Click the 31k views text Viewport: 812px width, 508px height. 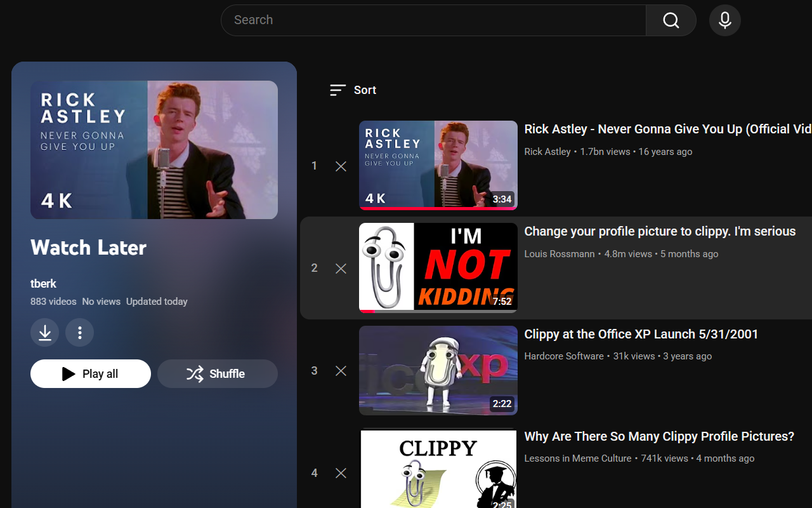tap(634, 356)
